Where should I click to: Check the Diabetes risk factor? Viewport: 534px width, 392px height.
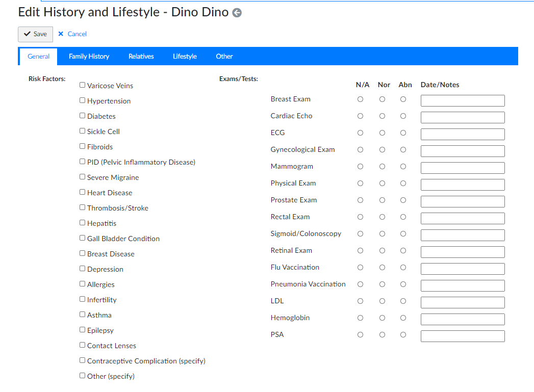point(82,115)
